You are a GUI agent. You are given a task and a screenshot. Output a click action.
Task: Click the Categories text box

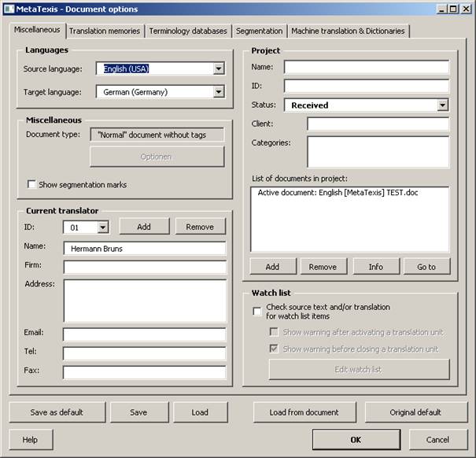coord(378,152)
